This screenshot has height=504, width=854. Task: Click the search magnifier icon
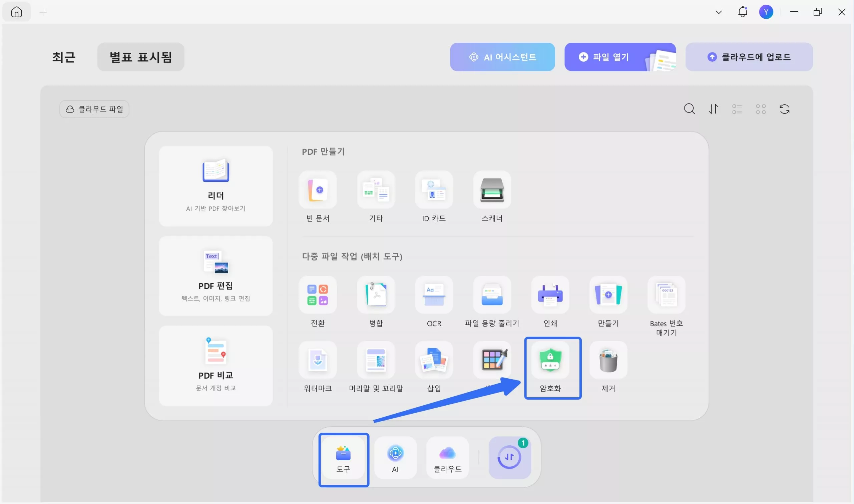coord(689,109)
